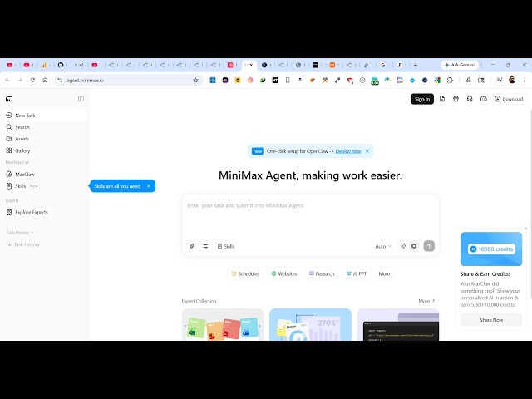The image size is (532, 399).
Task: Open a new browser tab
Action: tap(416, 65)
